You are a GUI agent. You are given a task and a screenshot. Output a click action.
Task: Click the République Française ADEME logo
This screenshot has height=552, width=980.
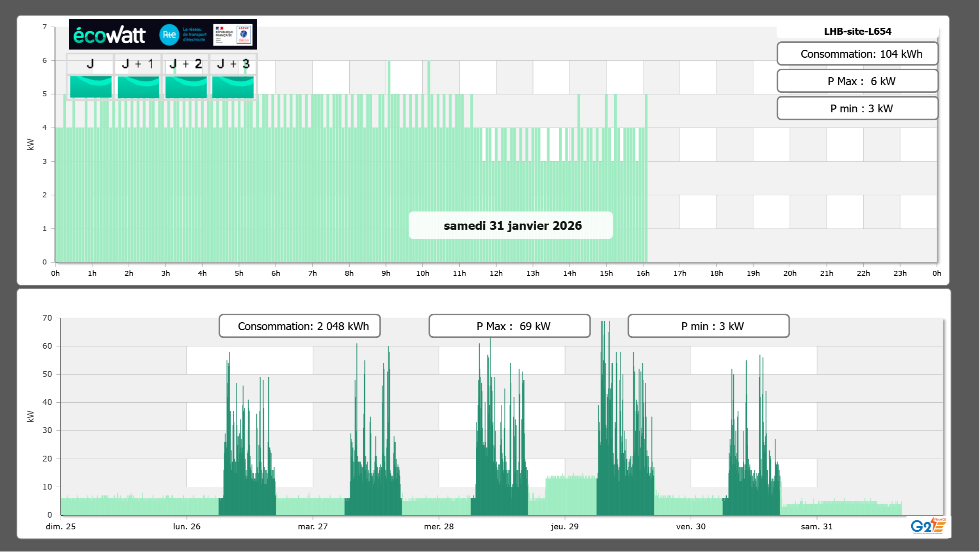(x=233, y=35)
